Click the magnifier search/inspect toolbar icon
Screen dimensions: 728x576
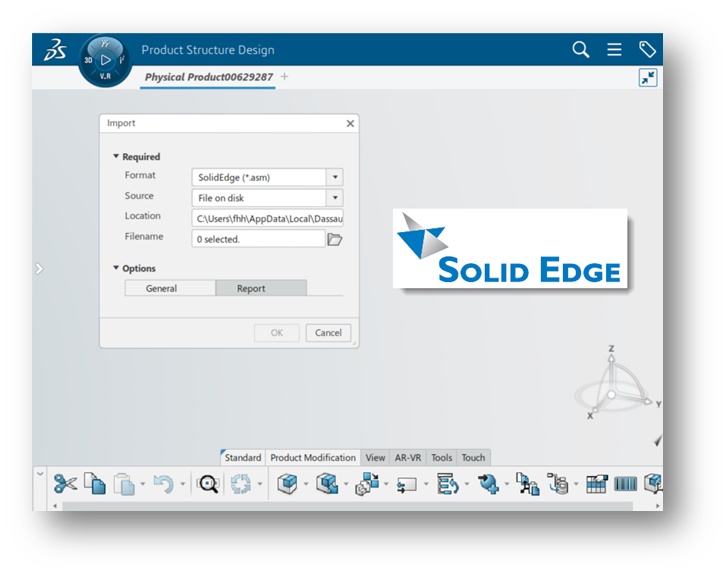(x=208, y=484)
